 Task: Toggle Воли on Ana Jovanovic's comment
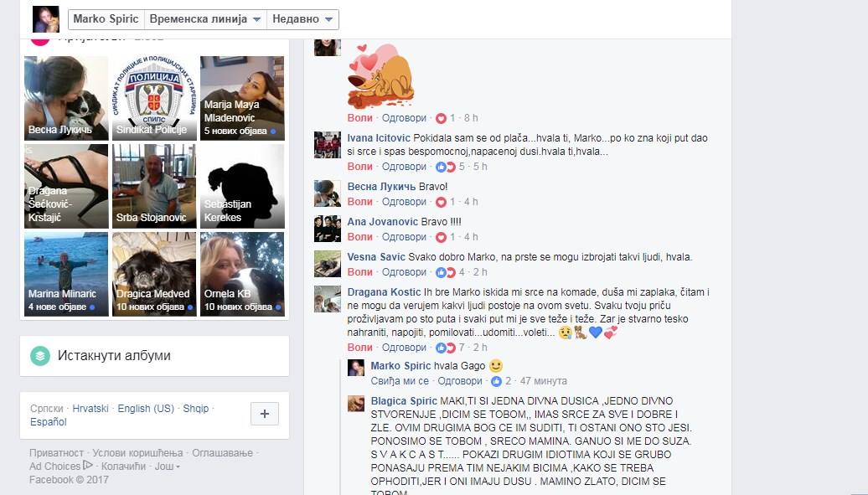pyautogui.click(x=359, y=237)
